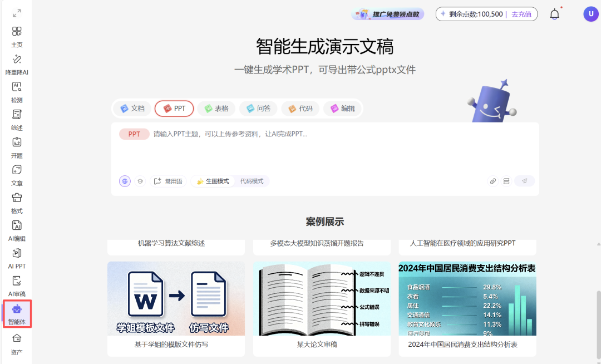This screenshot has width=601, height=364.
Task: Open the AI编辑 sidebar tool
Action: (17, 230)
